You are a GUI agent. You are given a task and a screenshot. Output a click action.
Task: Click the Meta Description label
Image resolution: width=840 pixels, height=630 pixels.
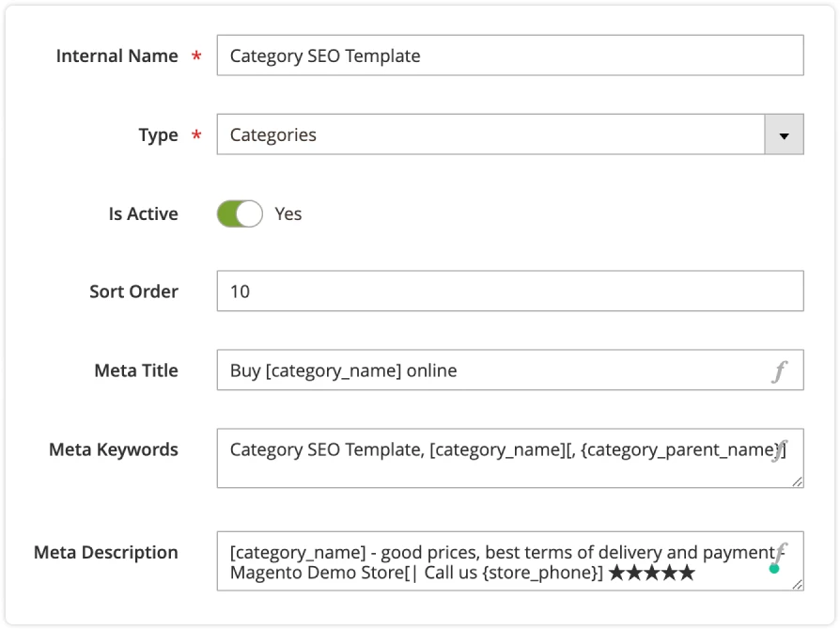pos(105,552)
